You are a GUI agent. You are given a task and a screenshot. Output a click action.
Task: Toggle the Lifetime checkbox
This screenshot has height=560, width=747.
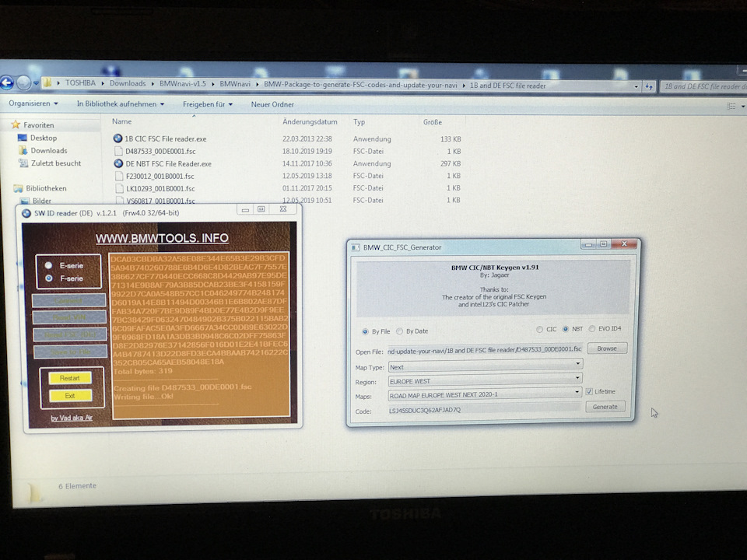pos(589,391)
